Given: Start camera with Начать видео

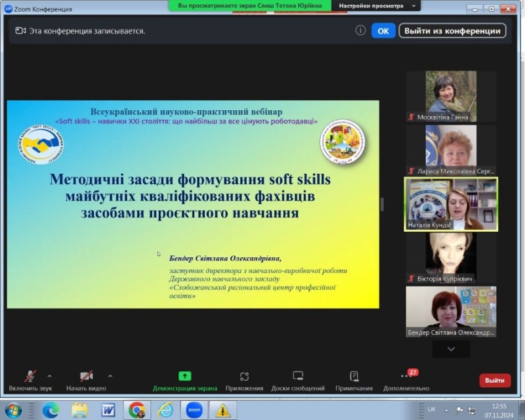Looking at the screenshot, I should (x=86, y=377).
